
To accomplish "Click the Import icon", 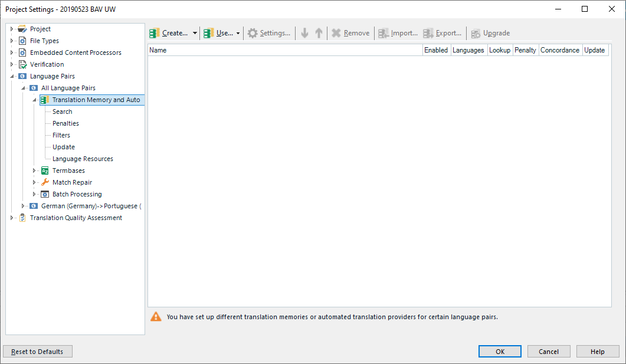I will 384,33.
